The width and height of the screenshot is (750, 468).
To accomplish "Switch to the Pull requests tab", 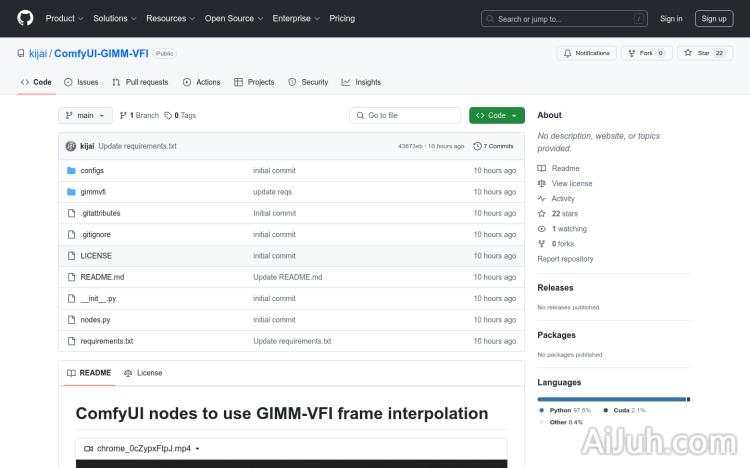I will coord(140,82).
